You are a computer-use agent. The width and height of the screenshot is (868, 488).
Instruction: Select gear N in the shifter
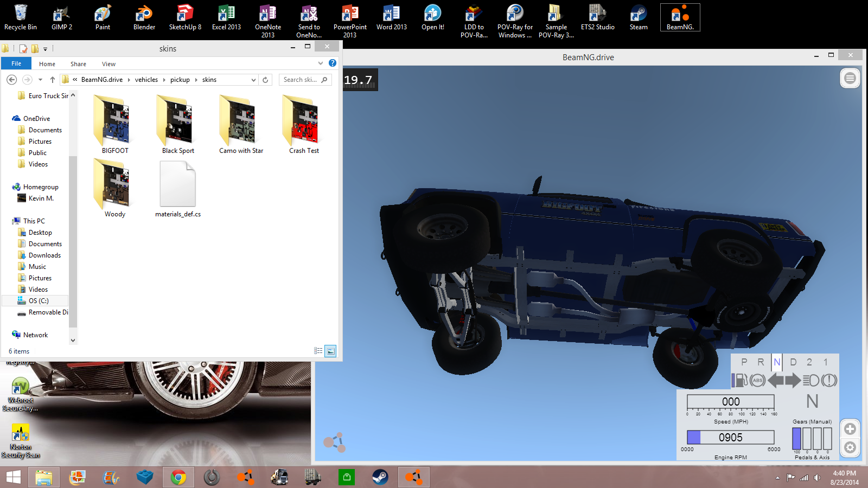click(777, 362)
